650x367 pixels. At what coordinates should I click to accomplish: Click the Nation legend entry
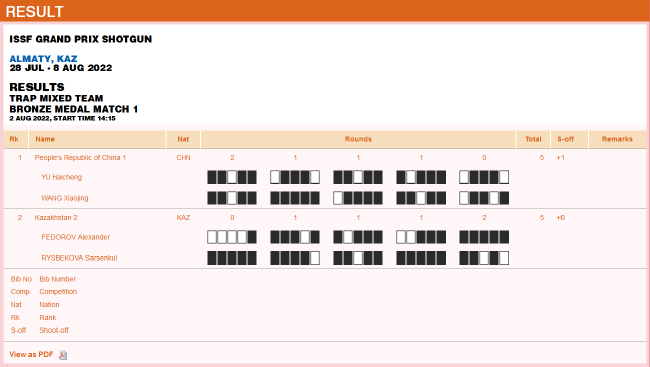pyautogui.click(x=49, y=304)
